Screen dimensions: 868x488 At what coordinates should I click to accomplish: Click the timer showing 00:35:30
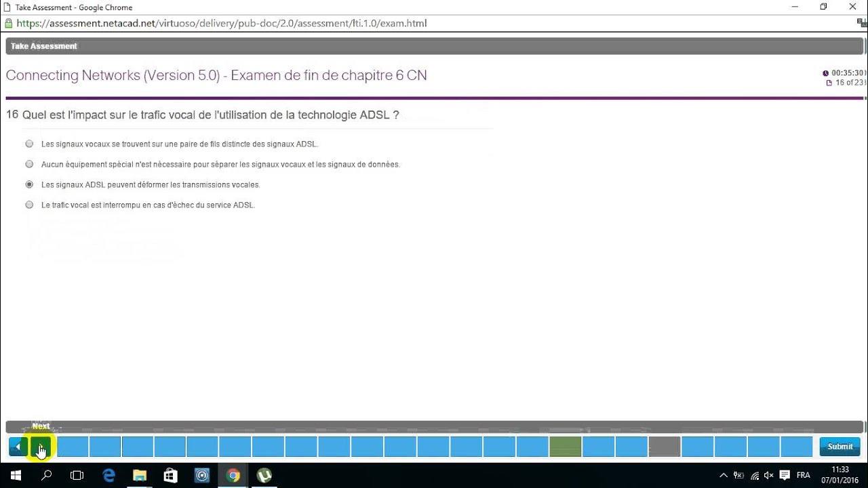(847, 73)
